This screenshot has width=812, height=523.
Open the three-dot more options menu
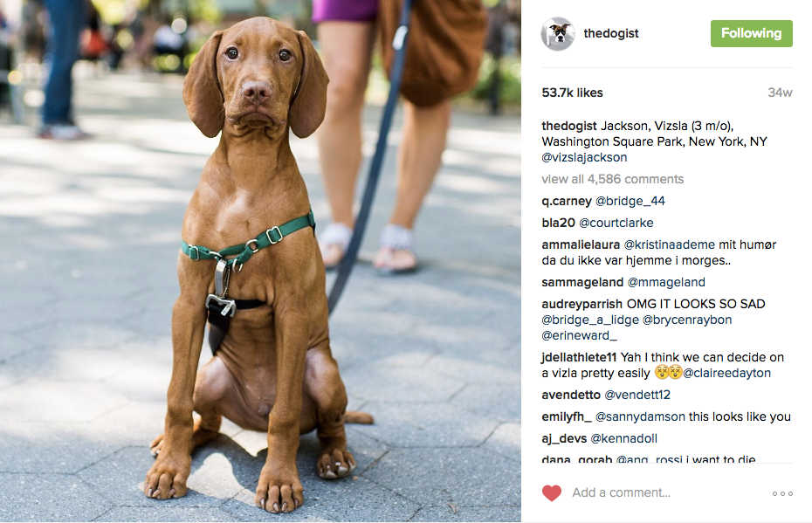(782, 493)
